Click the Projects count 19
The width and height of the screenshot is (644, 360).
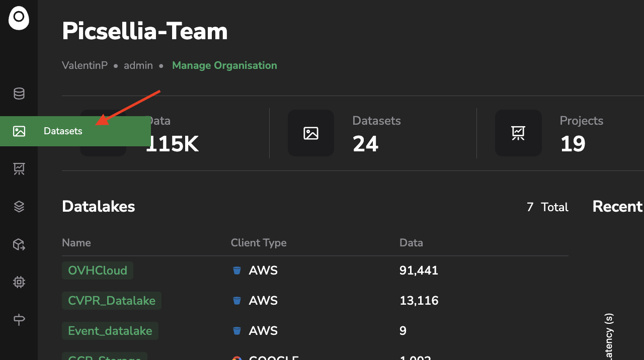(573, 144)
